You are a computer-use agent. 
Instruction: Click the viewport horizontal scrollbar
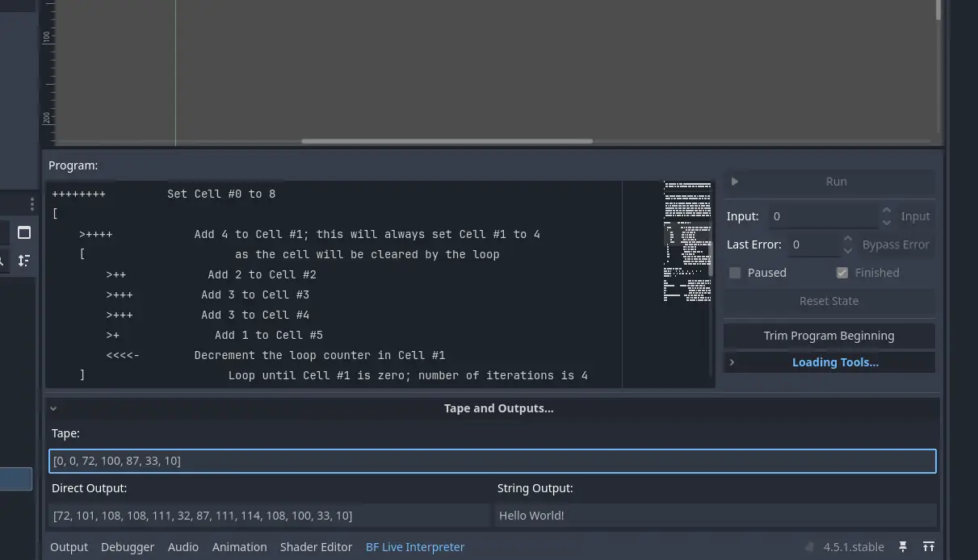(447, 141)
